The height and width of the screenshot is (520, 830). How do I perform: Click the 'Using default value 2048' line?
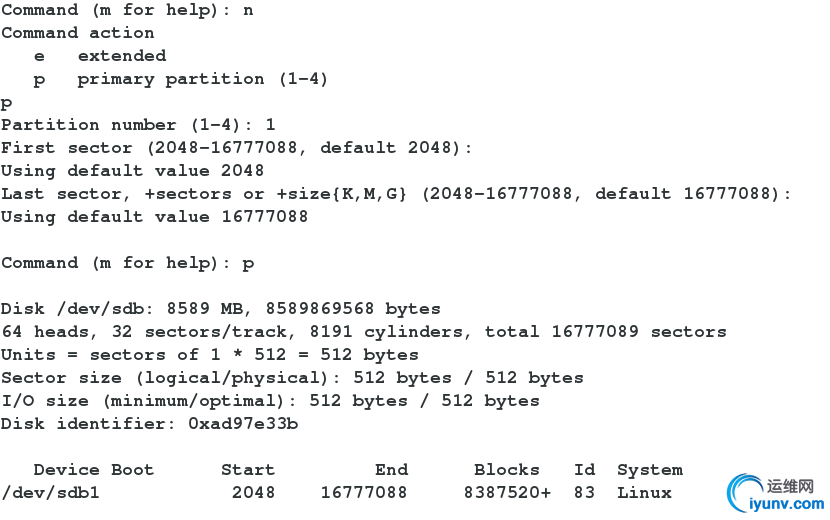click(132, 171)
